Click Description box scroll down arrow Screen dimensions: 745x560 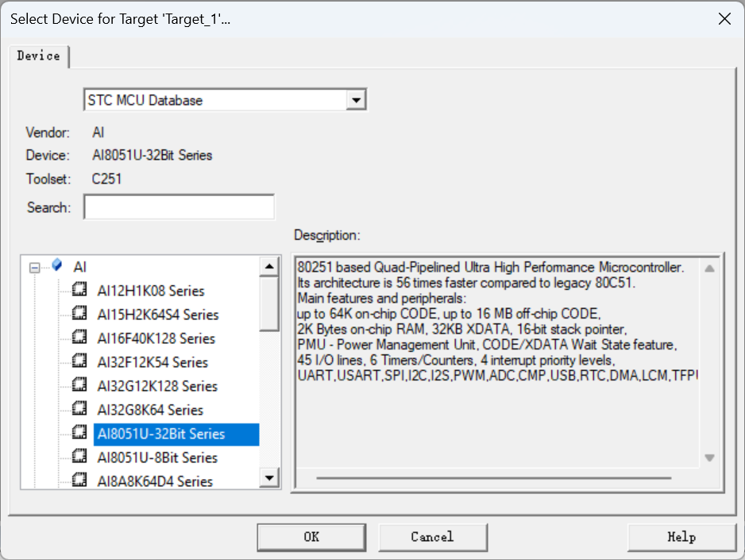709,458
